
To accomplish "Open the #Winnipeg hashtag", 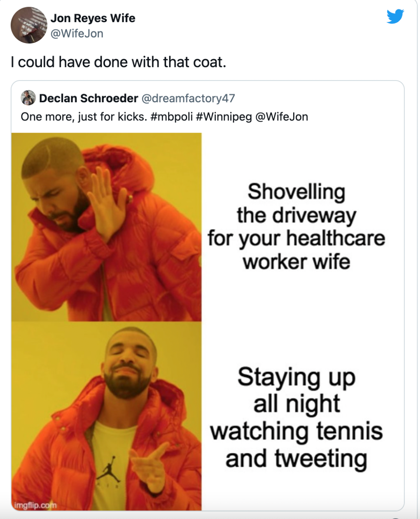I will (224, 117).
